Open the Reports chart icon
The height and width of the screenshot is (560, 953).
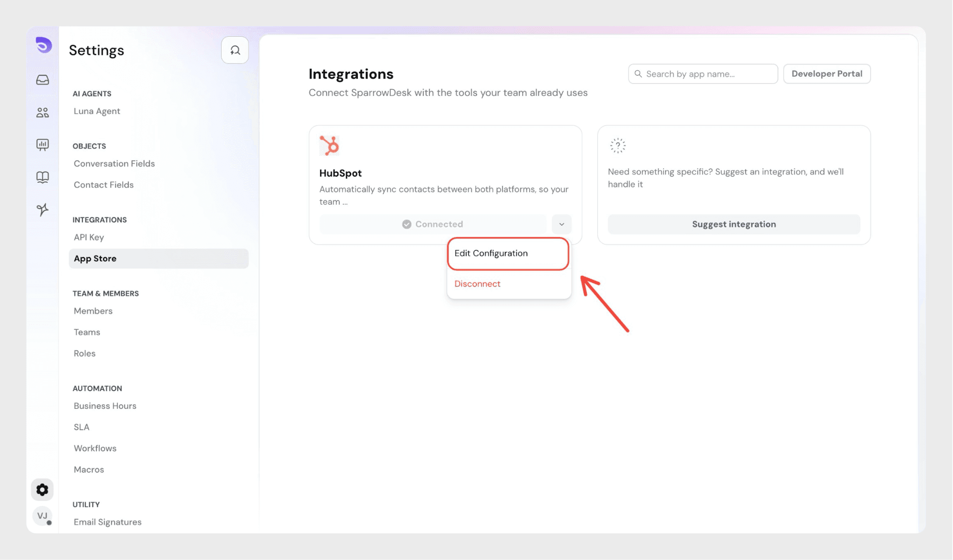pos(42,145)
